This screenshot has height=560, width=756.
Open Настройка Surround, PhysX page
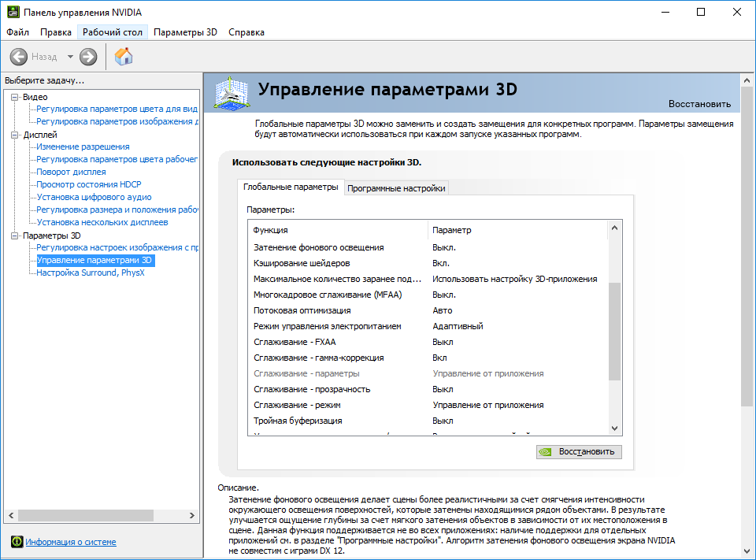click(x=90, y=273)
